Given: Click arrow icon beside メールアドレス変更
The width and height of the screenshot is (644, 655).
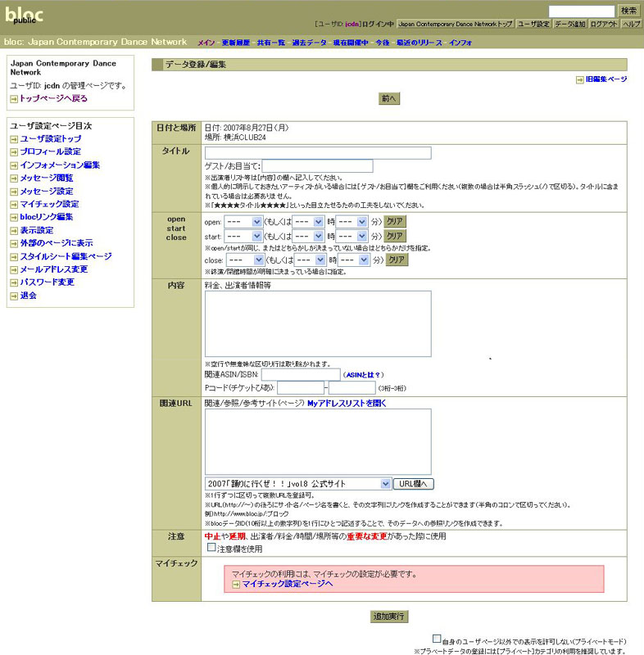Looking at the screenshot, I should pyautogui.click(x=14, y=270).
